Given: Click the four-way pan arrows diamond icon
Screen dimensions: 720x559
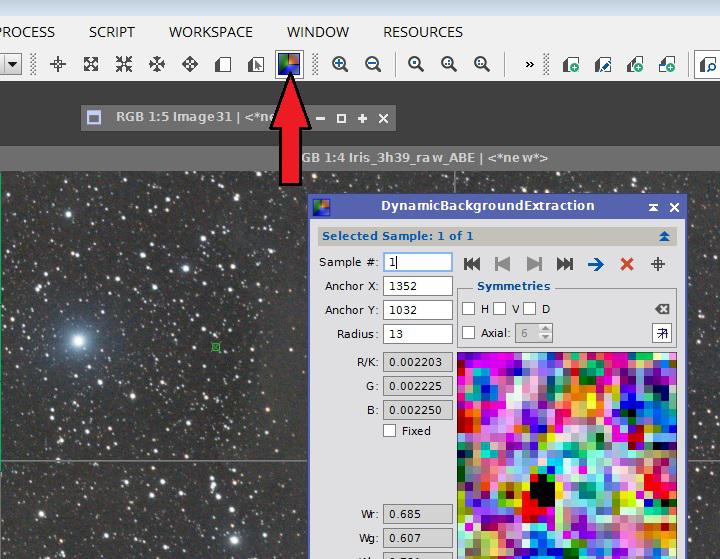Looking at the screenshot, I should tap(190, 64).
